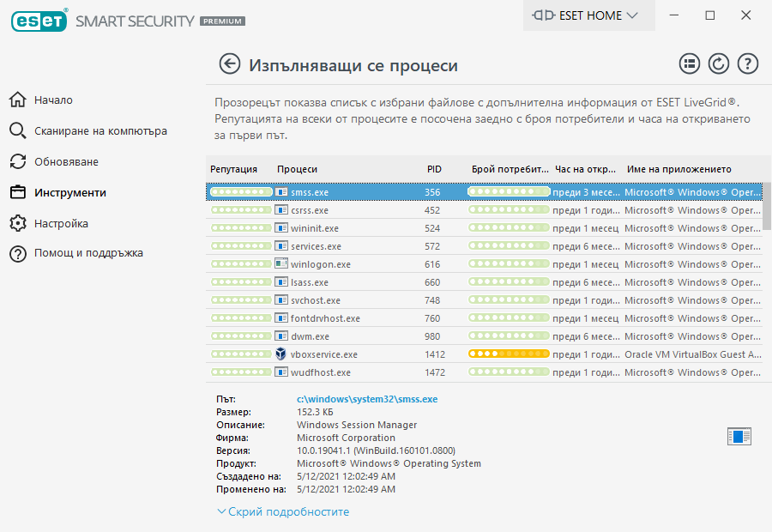772x532 pixels.
Task: Click the Microsoft Corporation company value
Action: (x=347, y=438)
